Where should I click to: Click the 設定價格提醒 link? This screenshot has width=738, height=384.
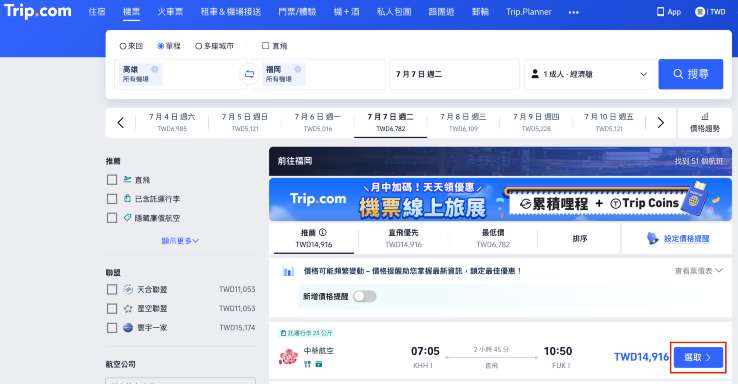(686, 239)
